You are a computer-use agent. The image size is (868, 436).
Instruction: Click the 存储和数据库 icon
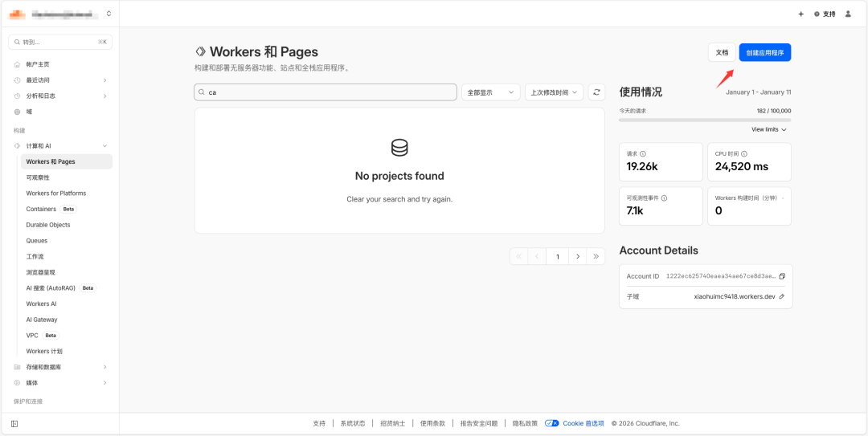[x=17, y=367]
